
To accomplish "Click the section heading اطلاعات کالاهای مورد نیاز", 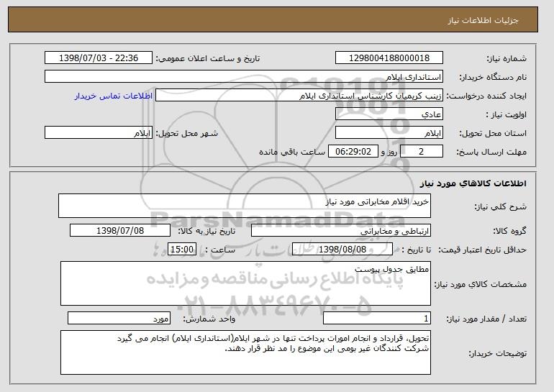I will pyautogui.click(x=473, y=183).
